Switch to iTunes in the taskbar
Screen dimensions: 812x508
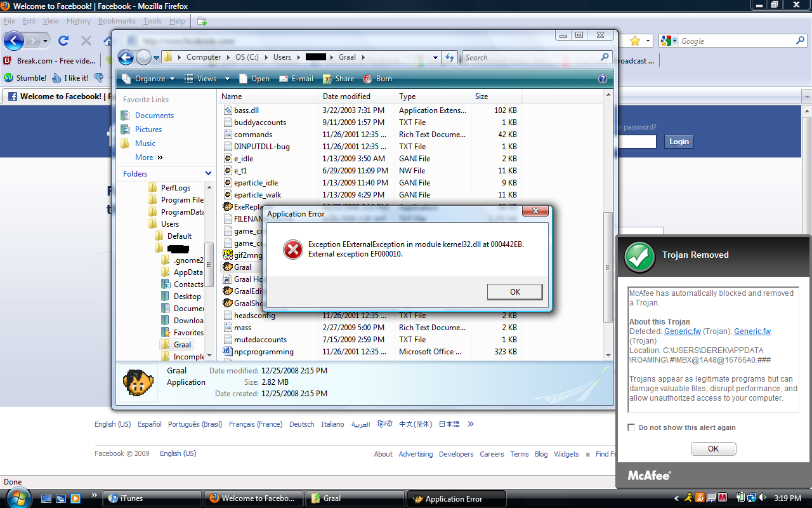pyautogui.click(x=152, y=498)
